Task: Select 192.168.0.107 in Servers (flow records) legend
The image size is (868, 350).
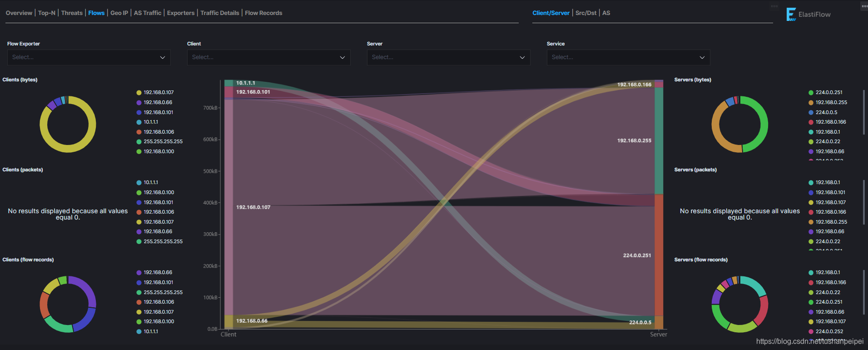Action: tap(827, 322)
